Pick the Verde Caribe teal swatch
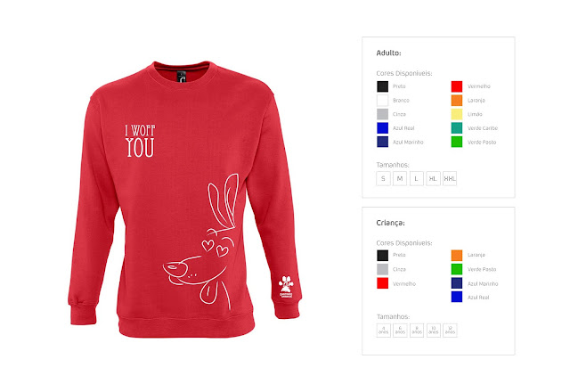 [x=457, y=128]
